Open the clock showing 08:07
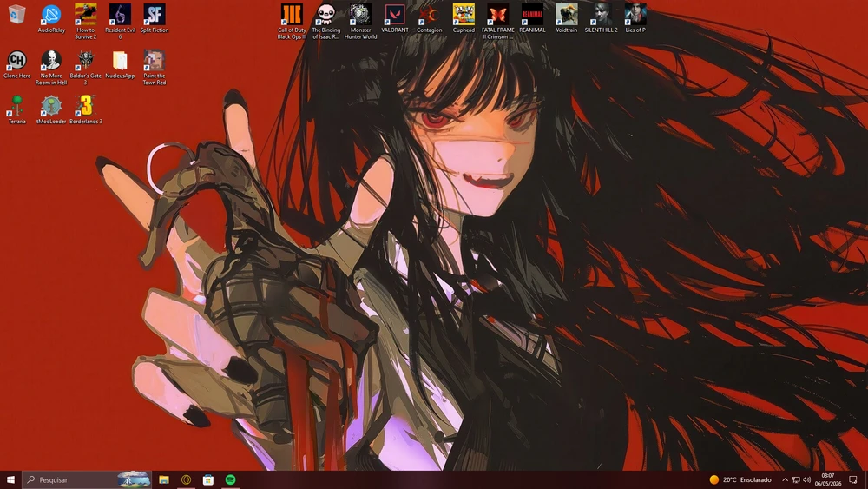The width and height of the screenshot is (868, 489). (827, 479)
